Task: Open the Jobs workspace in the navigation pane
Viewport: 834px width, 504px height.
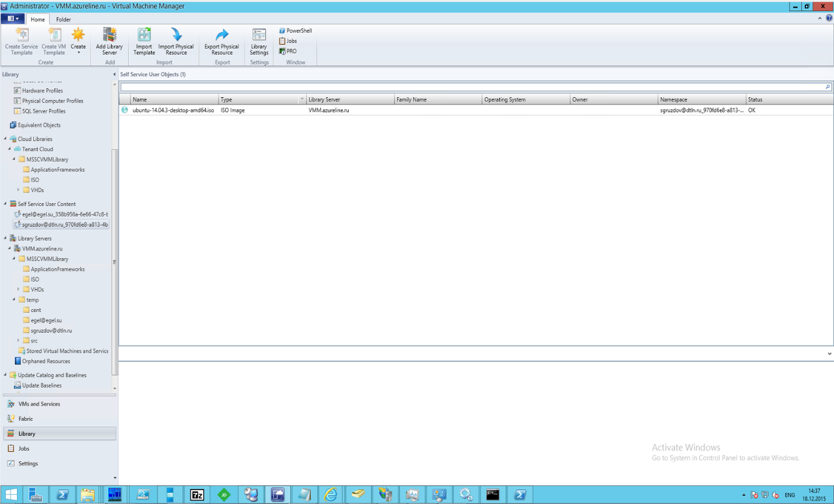Action: pyautogui.click(x=59, y=448)
